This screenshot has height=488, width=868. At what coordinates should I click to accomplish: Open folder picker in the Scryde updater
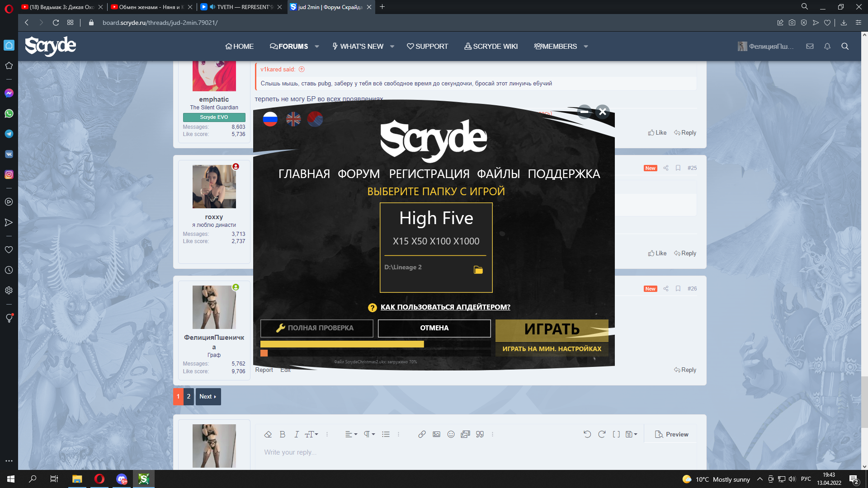point(479,270)
